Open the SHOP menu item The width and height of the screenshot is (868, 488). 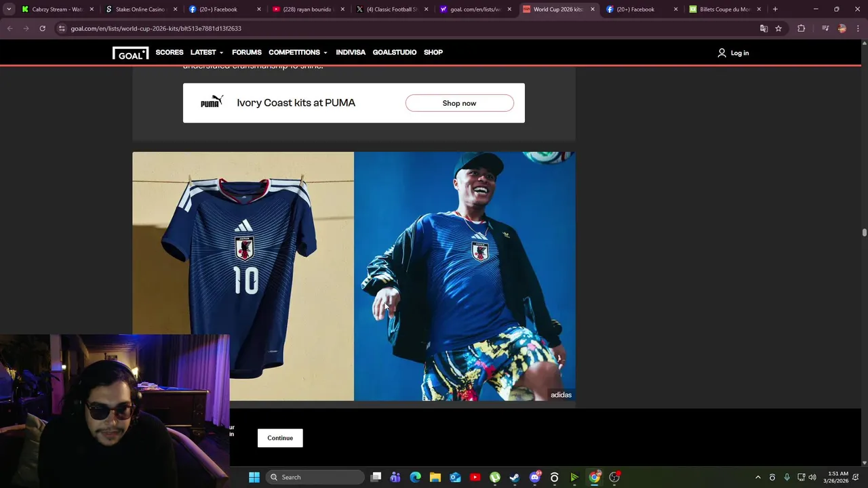tap(433, 52)
